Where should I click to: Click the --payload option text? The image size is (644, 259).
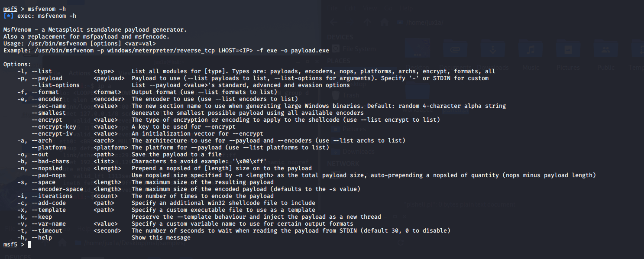(47, 78)
